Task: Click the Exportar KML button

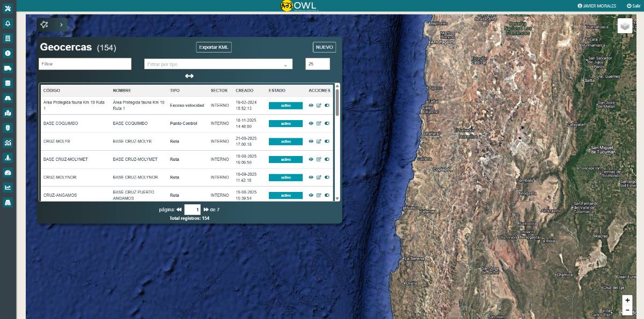Action: pyautogui.click(x=214, y=47)
